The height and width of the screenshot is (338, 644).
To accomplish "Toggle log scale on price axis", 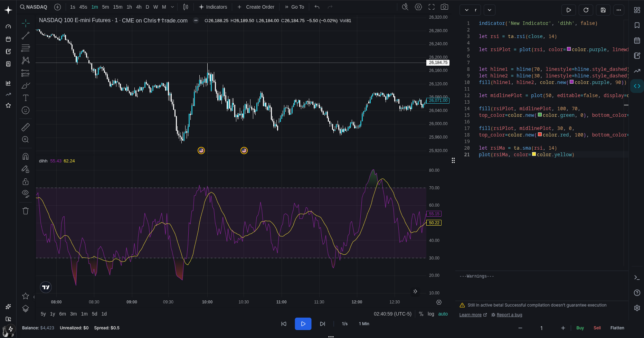I will click(431, 314).
